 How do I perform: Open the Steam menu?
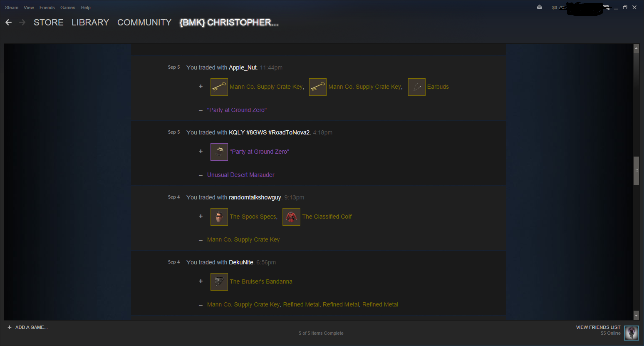coord(12,7)
